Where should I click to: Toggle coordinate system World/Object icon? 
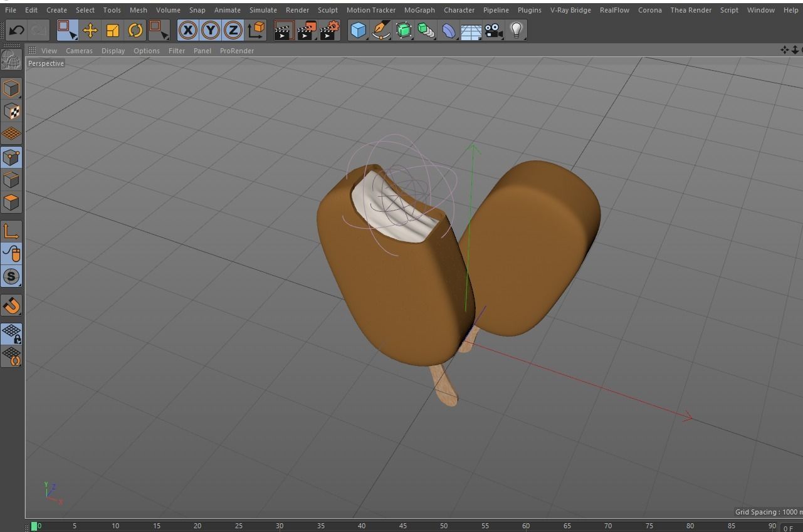point(256,30)
